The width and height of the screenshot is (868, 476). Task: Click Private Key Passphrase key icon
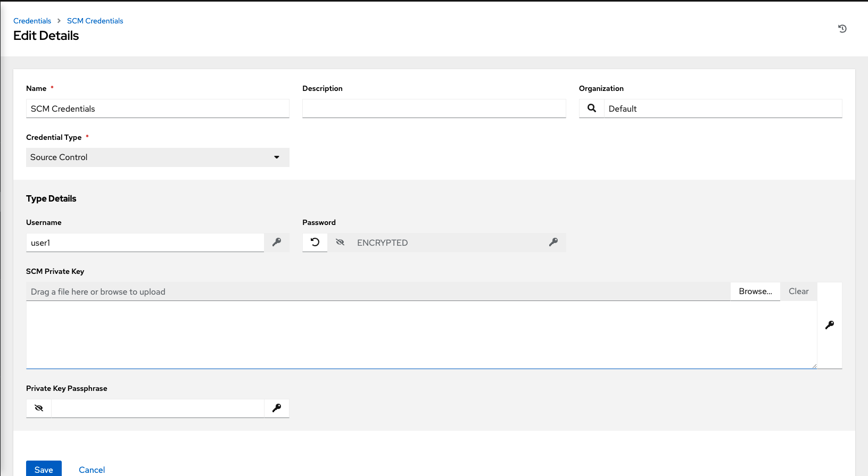tap(277, 408)
